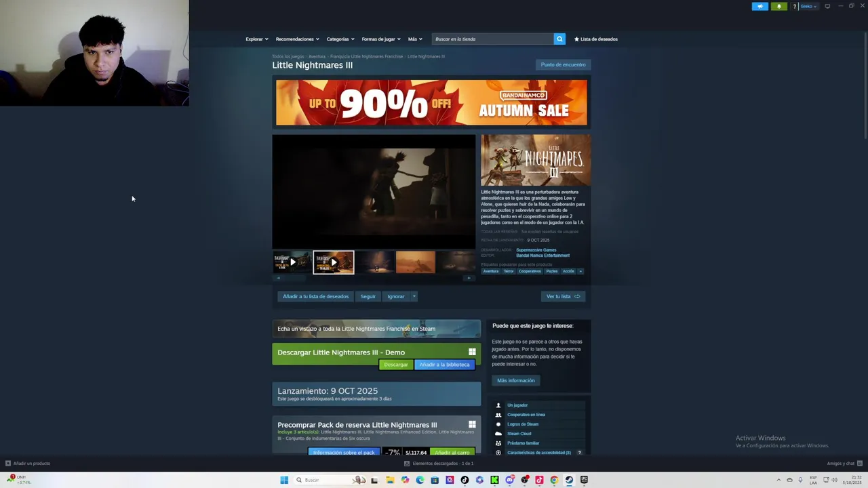Open Google Chrome from the taskbar
The image size is (868, 488).
(x=554, y=480)
